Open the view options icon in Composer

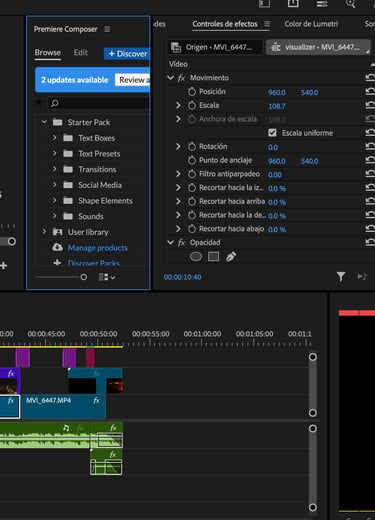coord(107,277)
